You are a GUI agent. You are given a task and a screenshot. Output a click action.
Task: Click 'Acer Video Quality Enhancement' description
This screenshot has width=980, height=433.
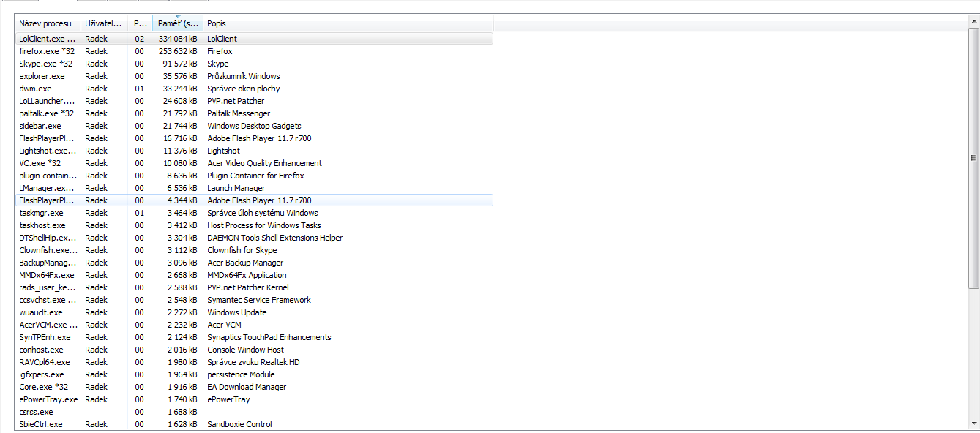point(264,163)
